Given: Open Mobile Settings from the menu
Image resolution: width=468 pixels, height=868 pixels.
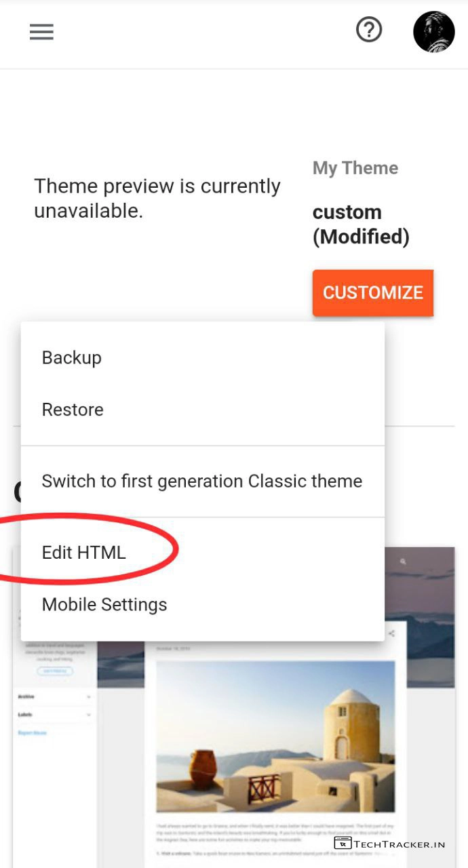Looking at the screenshot, I should [104, 604].
